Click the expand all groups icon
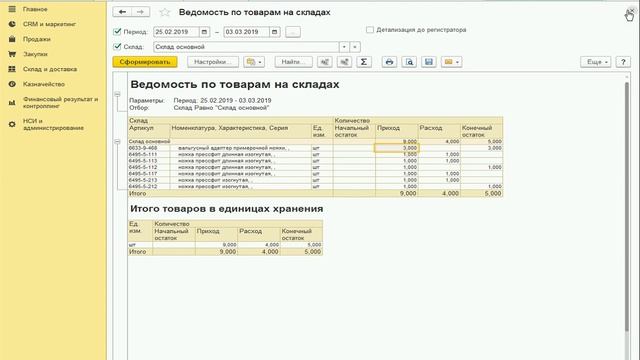Screen dimensions: 640x360 344,62
